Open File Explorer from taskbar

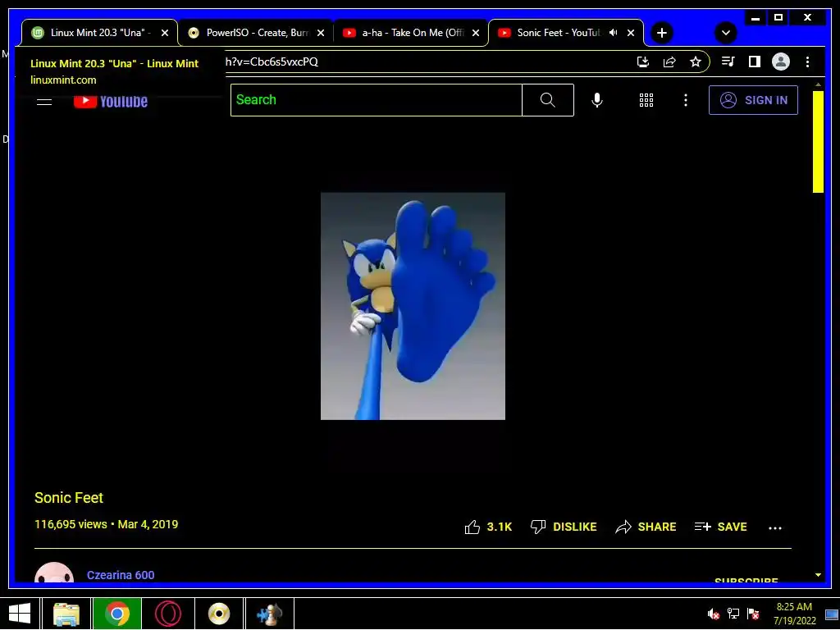point(66,614)
